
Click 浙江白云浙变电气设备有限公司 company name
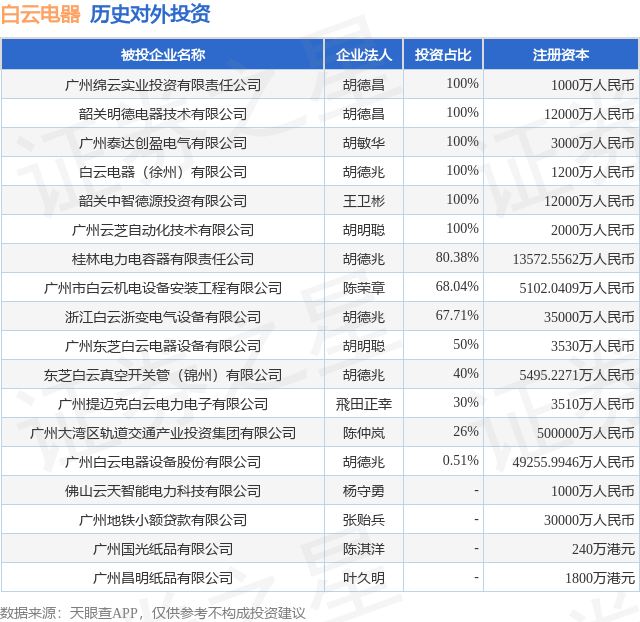coord(163,317)
